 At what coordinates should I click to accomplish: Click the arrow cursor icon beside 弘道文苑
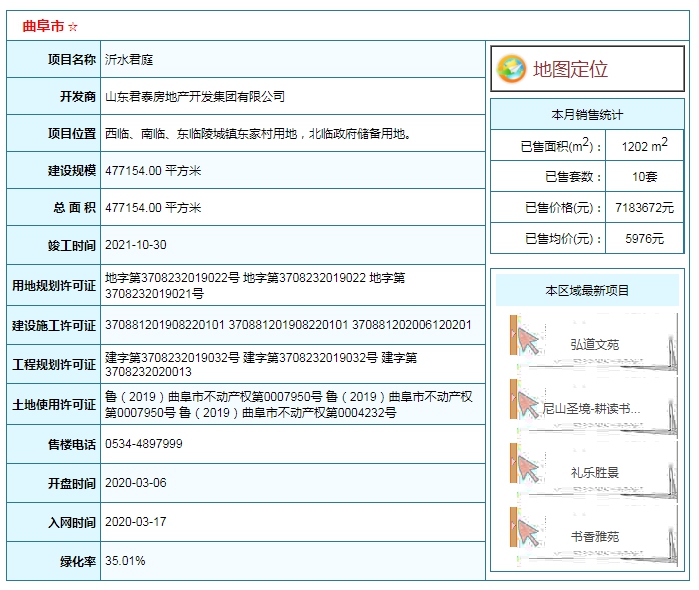pyautogui.click(x=529, y=341)
